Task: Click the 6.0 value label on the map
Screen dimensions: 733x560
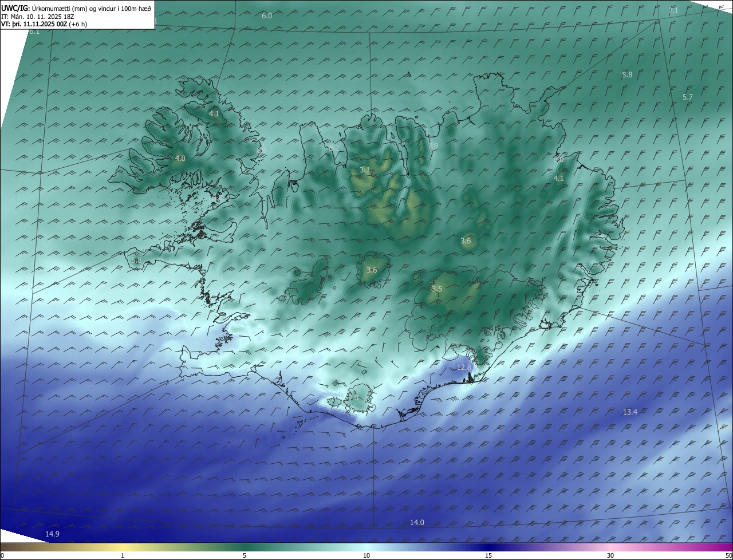Action: coord(267,16)
